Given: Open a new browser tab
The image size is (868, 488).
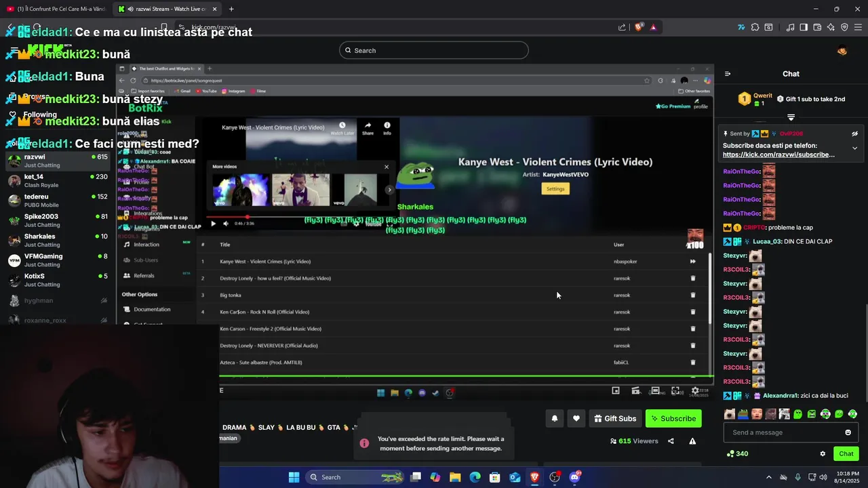Looking at the screenshot, I should 231,9.
